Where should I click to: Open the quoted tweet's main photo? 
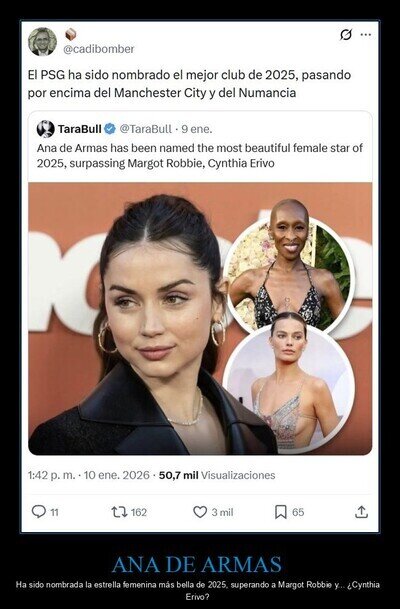(200, 318)
